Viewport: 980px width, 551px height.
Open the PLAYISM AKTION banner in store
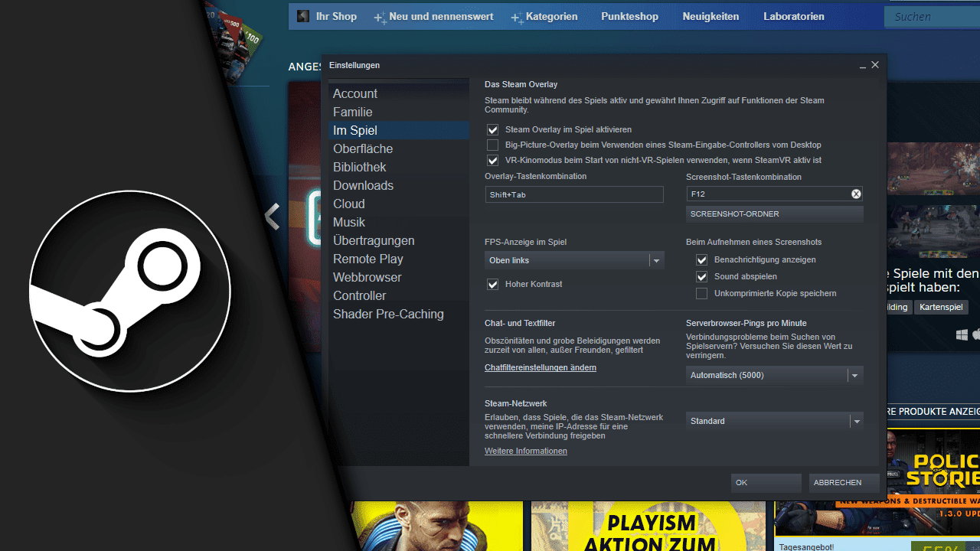(x=648, y=527)
